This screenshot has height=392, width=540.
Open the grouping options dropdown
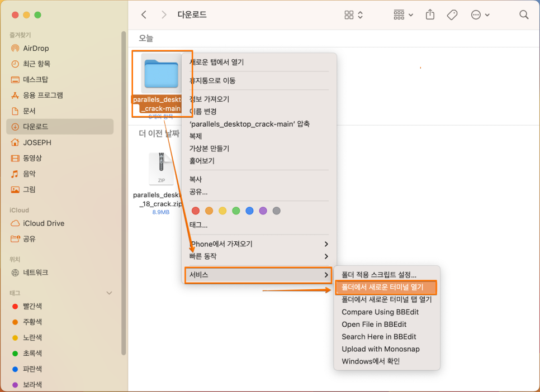(x=403, y=15)
